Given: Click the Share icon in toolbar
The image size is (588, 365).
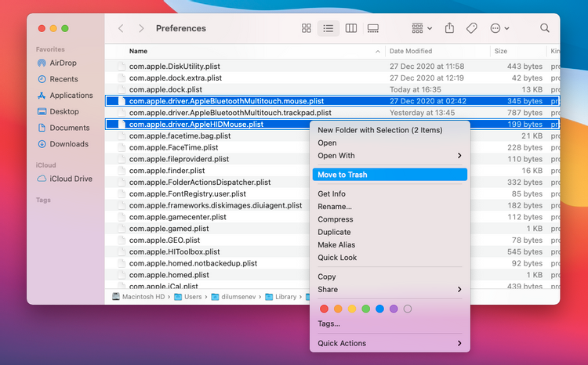Looking at the screenshot, I should 449,28.
